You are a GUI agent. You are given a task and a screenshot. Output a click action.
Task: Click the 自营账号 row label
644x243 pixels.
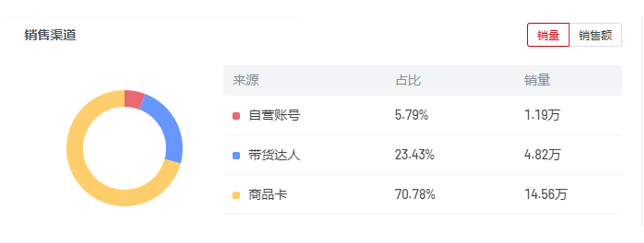point(274,115)
